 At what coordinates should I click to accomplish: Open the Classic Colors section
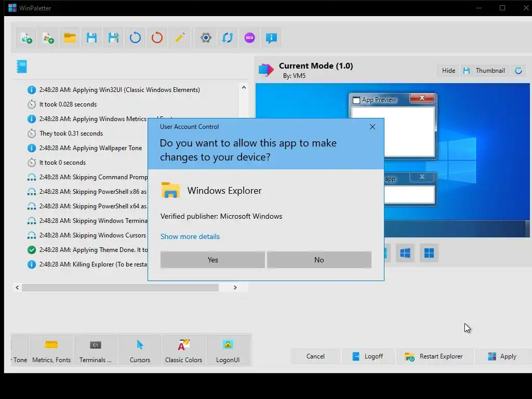(x=183, y=350)
